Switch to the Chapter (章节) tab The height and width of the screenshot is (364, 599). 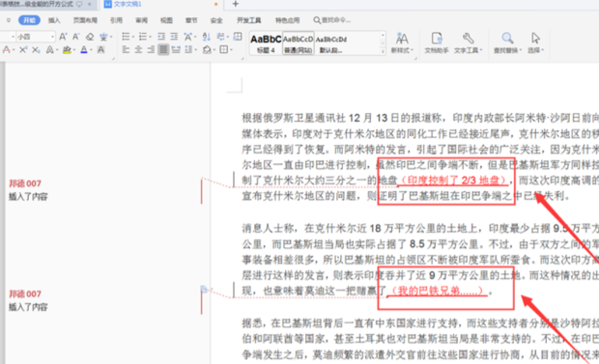coord(191,20)
